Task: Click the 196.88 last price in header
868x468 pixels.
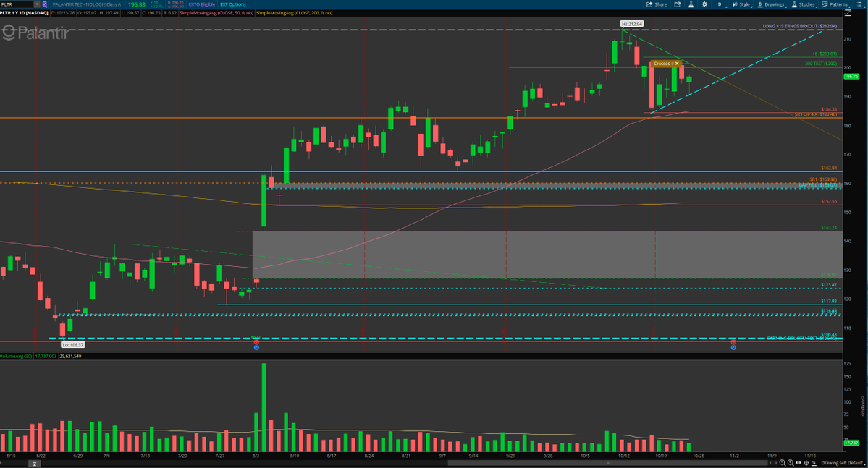Action: (x=137, y=4)
